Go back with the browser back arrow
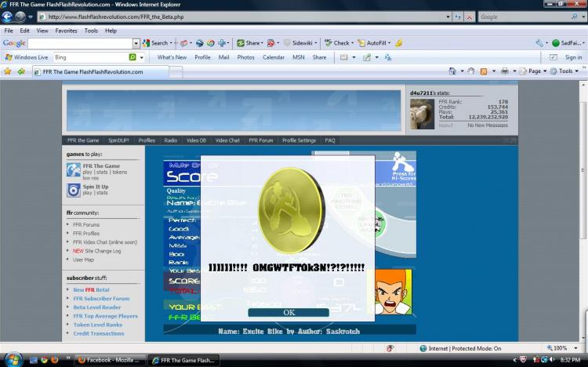The image size is (588, 367). tap(7, 17)
